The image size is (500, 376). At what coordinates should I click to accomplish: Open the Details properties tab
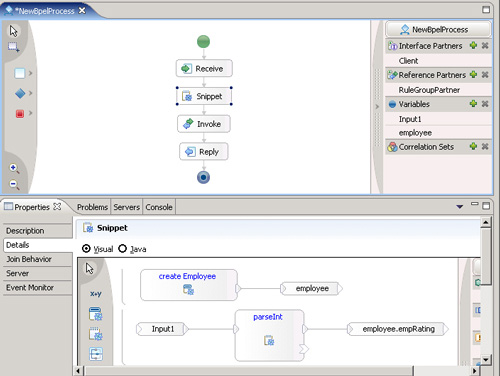click(x=37, y=245)
